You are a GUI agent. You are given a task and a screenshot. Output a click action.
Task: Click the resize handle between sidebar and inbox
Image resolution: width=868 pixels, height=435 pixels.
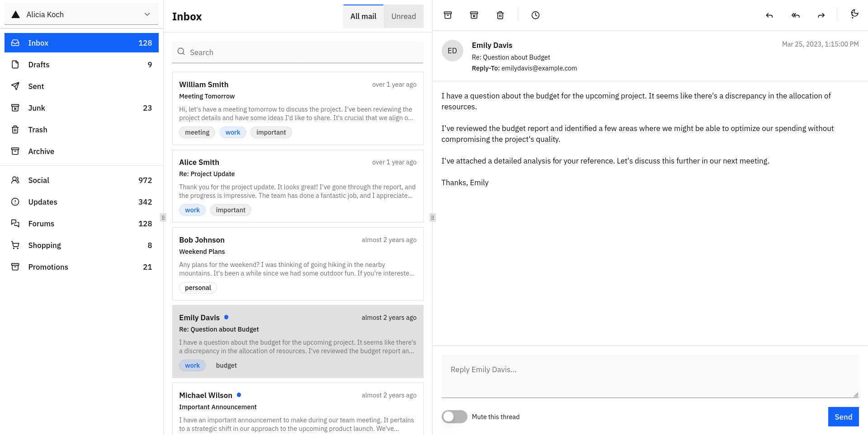[x=163, y=218]
